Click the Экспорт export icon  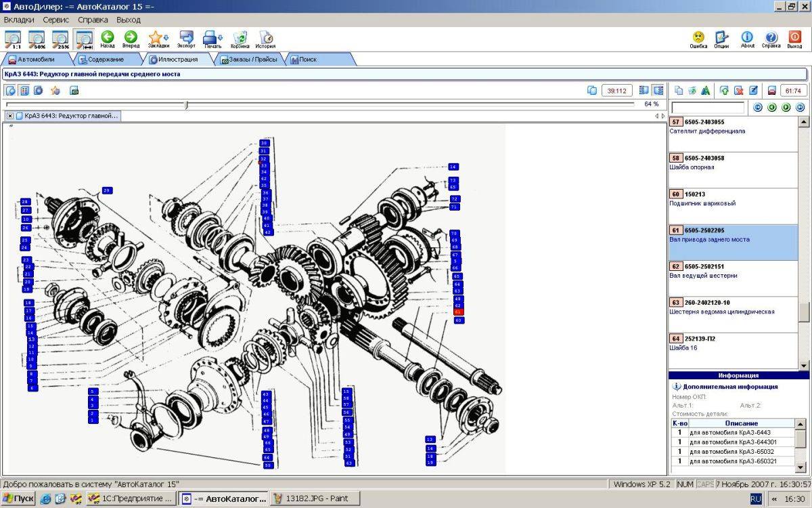(x=186, y=40)
